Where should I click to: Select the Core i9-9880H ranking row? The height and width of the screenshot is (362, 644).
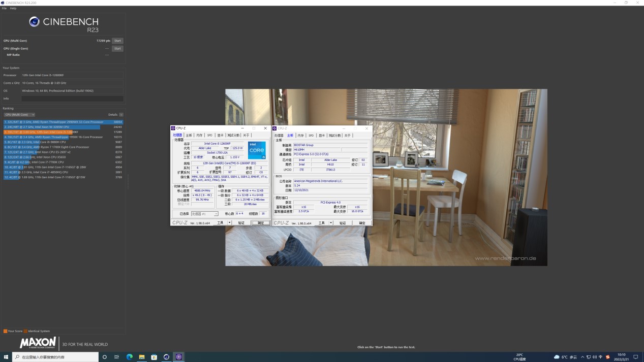coord(63,142)
